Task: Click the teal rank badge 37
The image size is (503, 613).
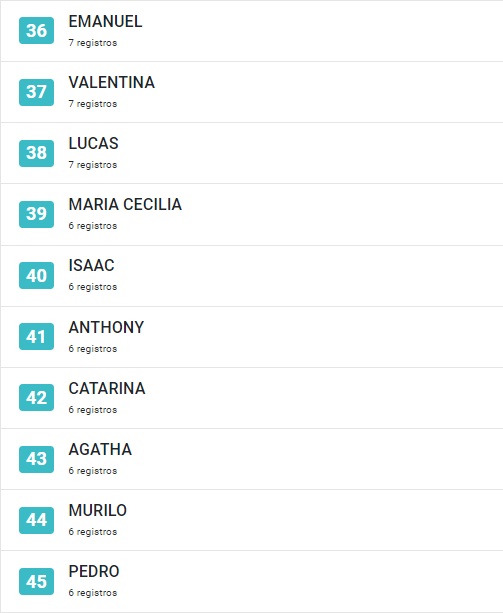Action: 36,92
